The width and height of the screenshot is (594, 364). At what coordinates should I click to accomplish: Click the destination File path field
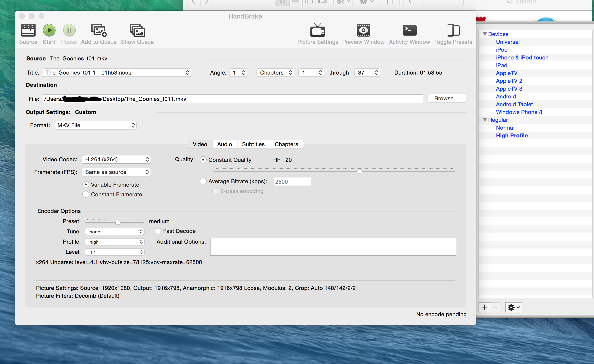coord(233,99)
